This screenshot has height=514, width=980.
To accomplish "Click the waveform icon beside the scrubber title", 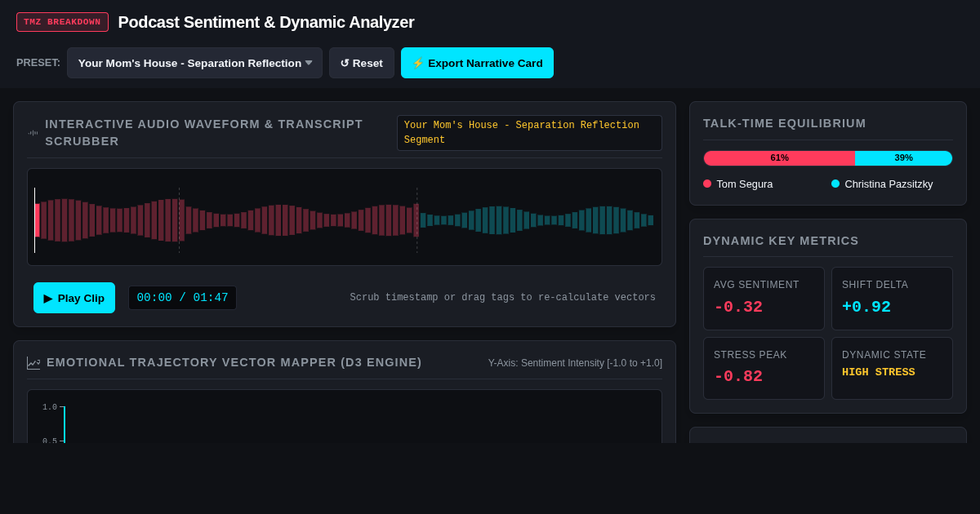I will coord(33,132).
